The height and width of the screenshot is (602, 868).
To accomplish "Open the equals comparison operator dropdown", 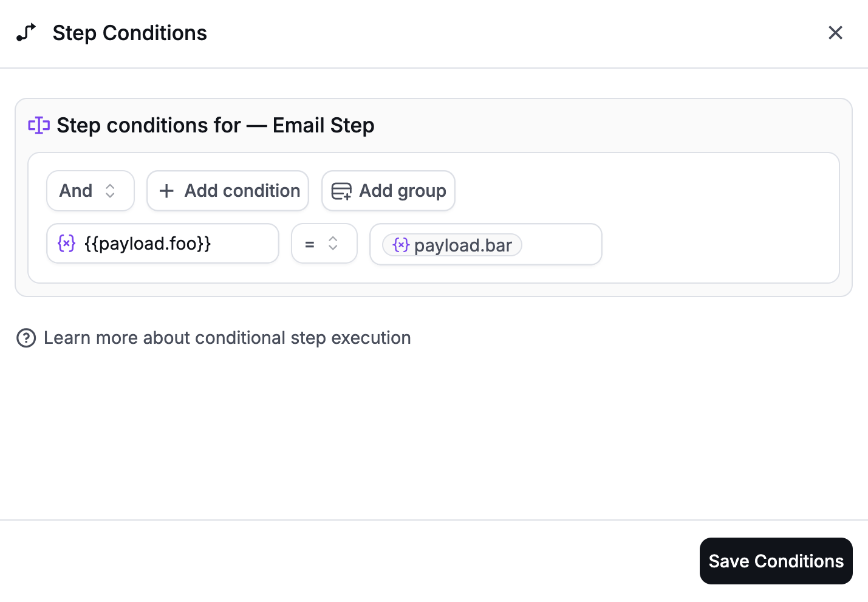I will tap(324, 243).
